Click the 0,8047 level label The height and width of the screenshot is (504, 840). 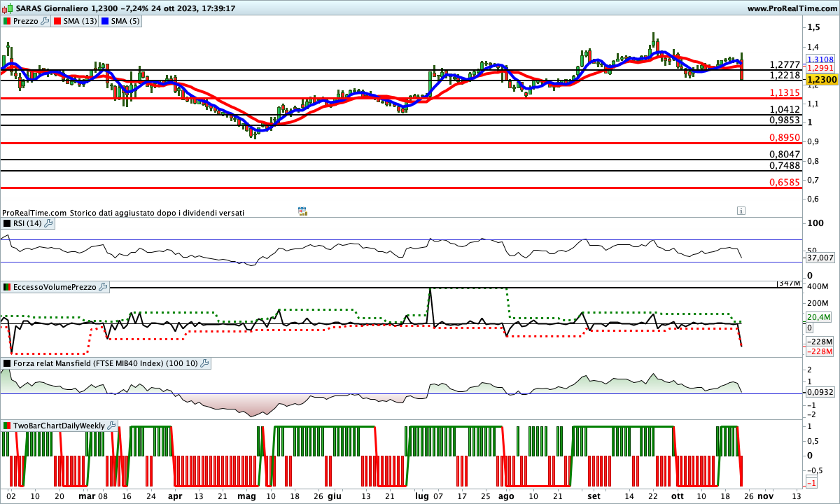pyautogui.click(x=785, y=154)
